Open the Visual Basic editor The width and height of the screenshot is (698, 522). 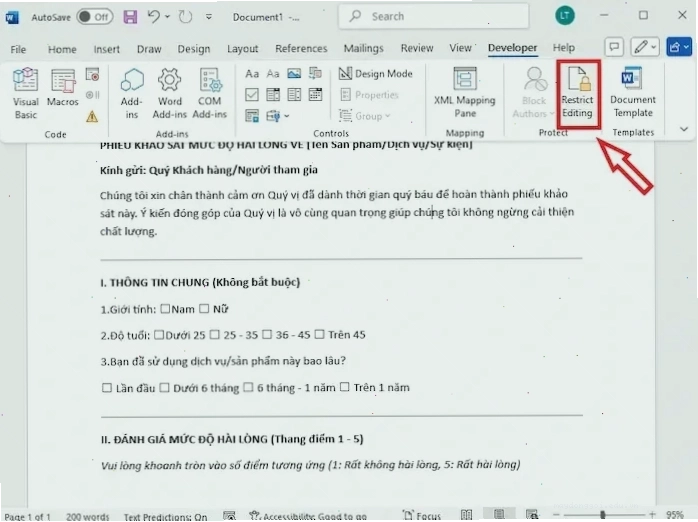(x=25, y=93)
